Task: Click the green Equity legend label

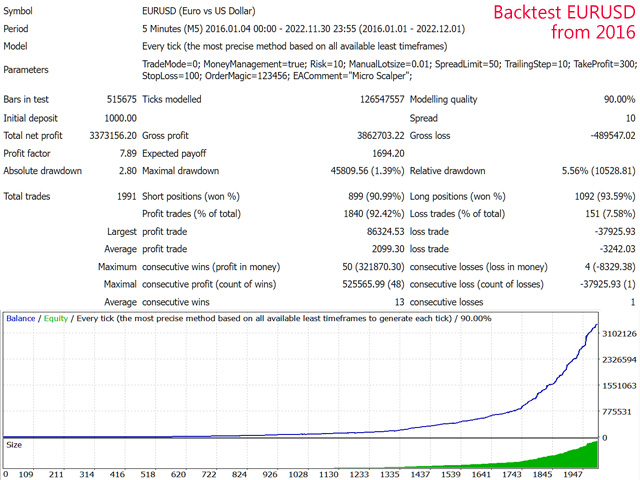Action: (x=56, y=319)
